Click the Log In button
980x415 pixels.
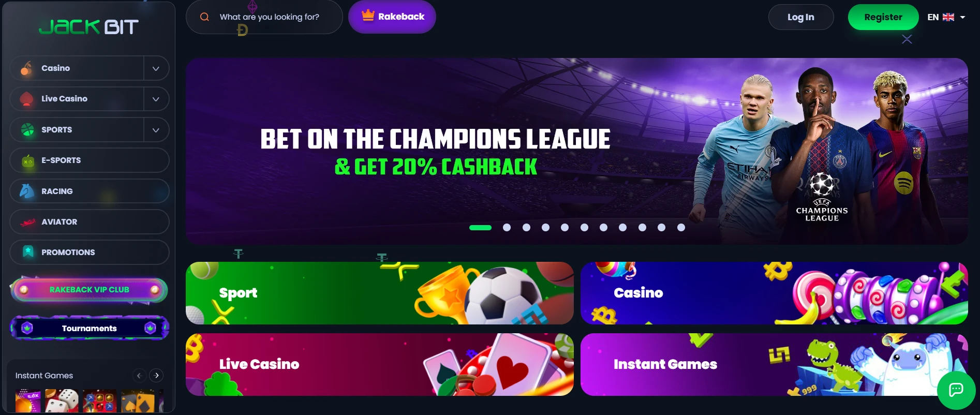coord(801,17)
